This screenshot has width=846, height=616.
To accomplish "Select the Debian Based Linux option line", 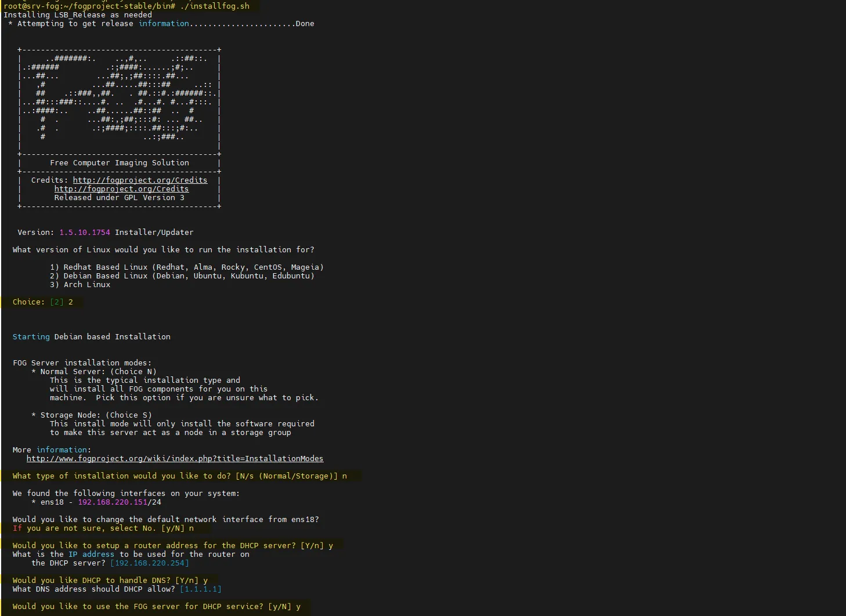I will click(182, 276).
